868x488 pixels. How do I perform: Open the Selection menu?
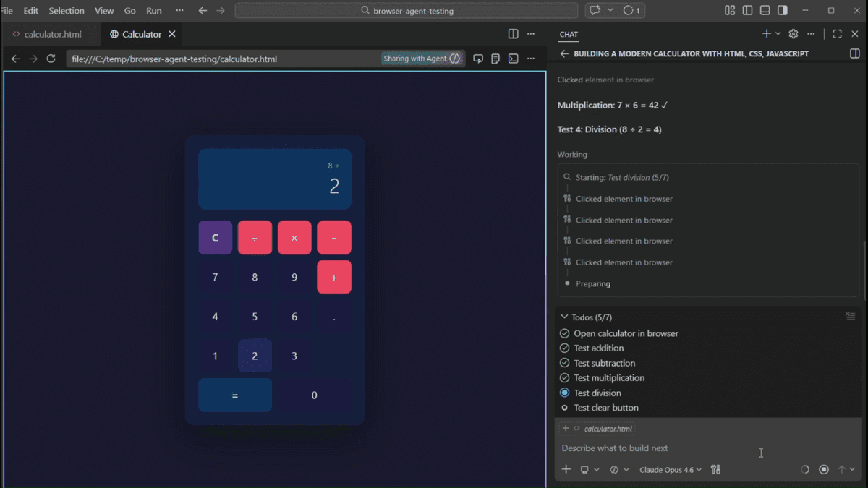pos(67,11)
